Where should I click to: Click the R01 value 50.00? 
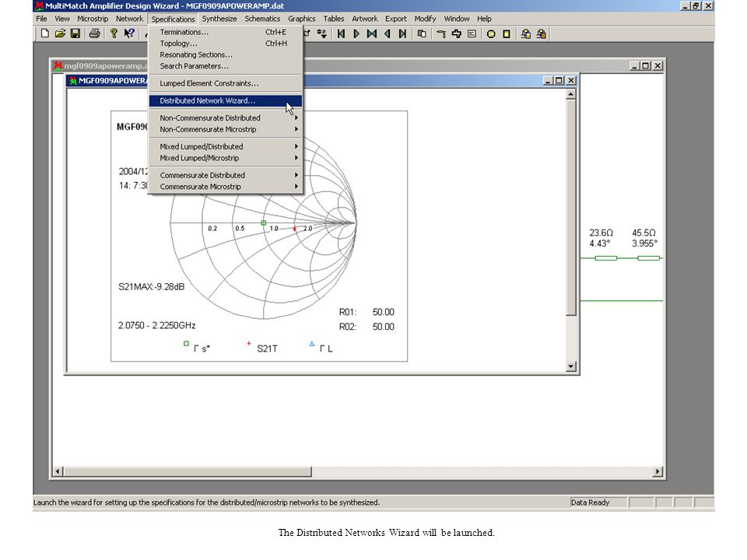[383, 312]
